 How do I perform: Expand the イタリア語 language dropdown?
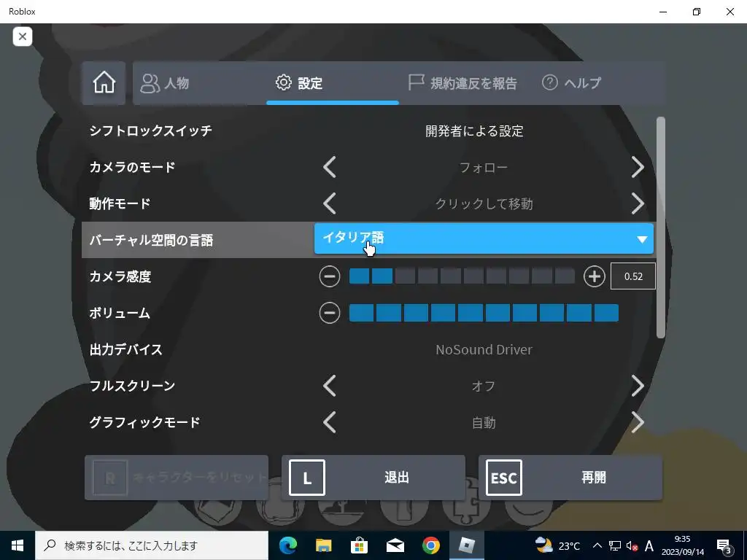pyautogui.click(x=484, y=238)
